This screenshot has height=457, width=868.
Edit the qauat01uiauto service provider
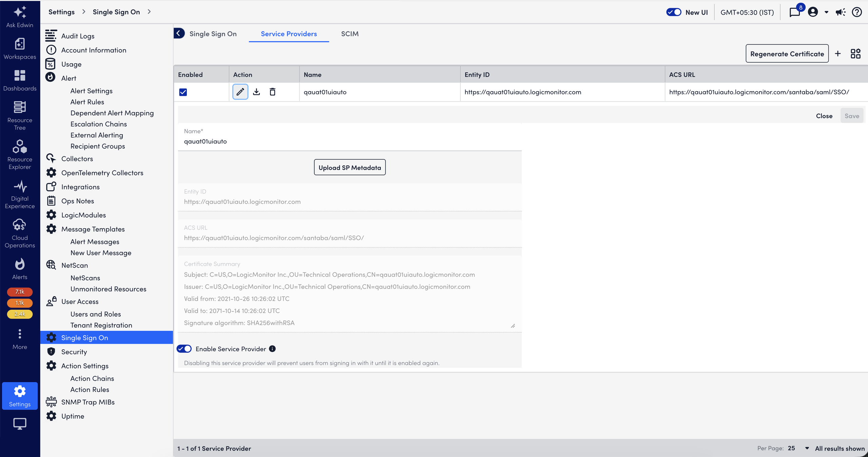coord(240,92)
